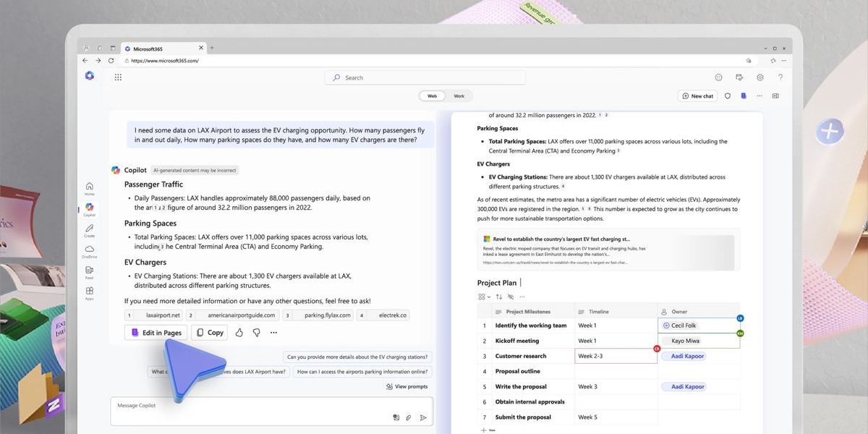The image size is (868, 434).
Task: Go back with the browser back arrow
Action: click(85, 61)
